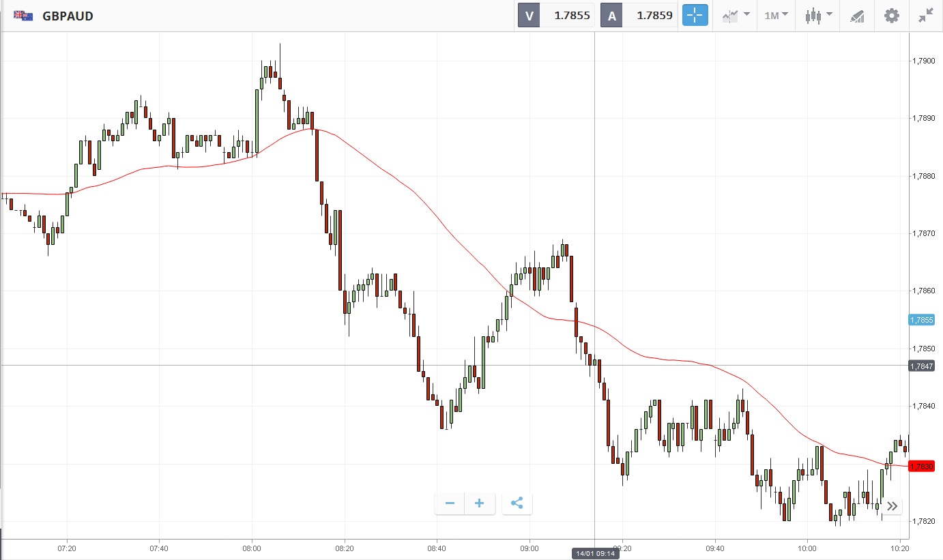Viewport: 943px width, 560px height.
Task: Zoom in with the plus button
Action: 480,503
